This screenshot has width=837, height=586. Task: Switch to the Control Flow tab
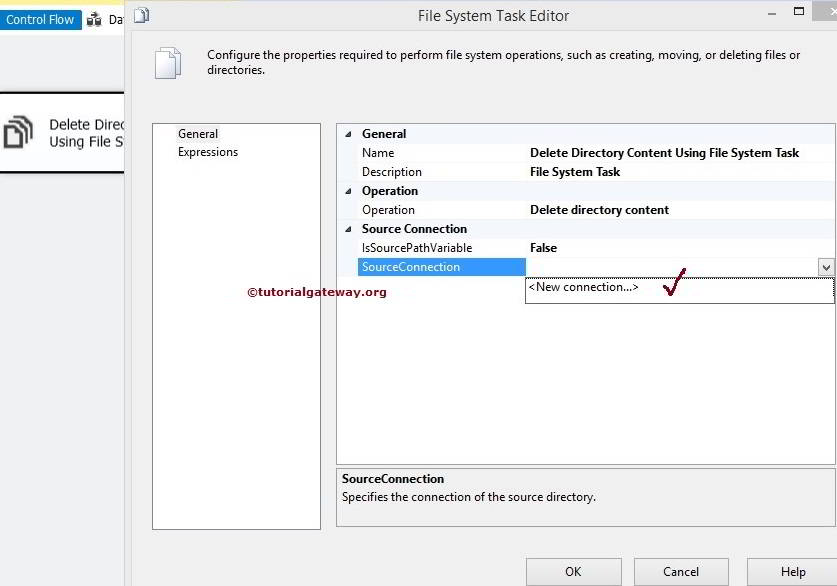point(40,18)
